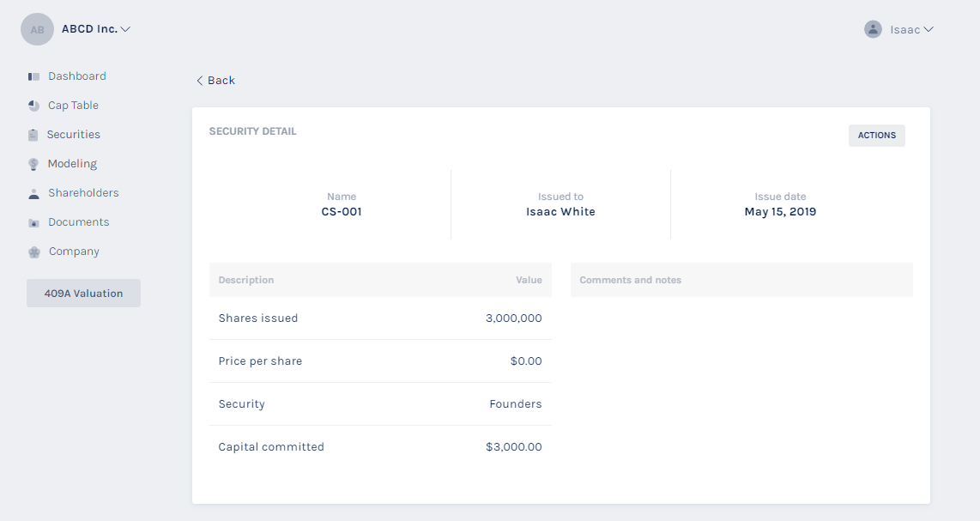Open the Actions dropdown for security
The height and width of the screenshot is (521, 980).
(x=876, y=136)
